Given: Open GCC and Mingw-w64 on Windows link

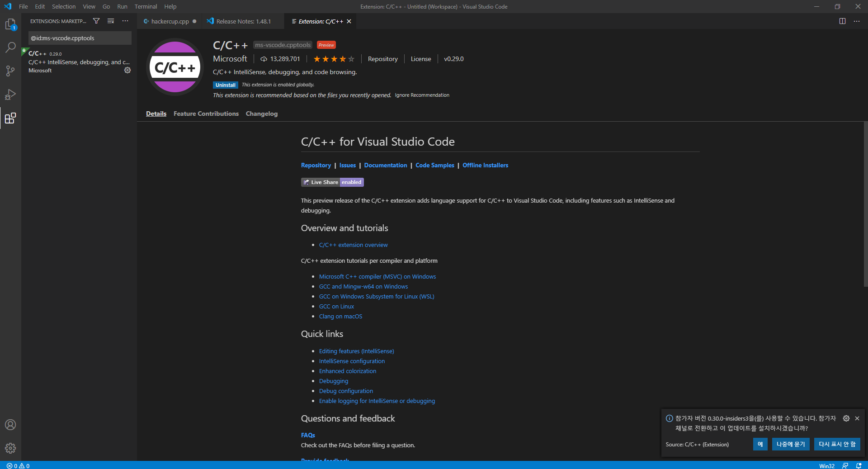Looking at the screenshot, I should pyautogui.click(x=363, y=286).
